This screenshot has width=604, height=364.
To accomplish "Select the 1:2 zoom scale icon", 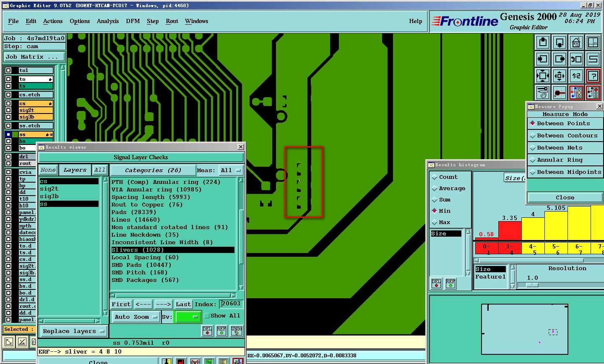I will (x=576, y=76).
